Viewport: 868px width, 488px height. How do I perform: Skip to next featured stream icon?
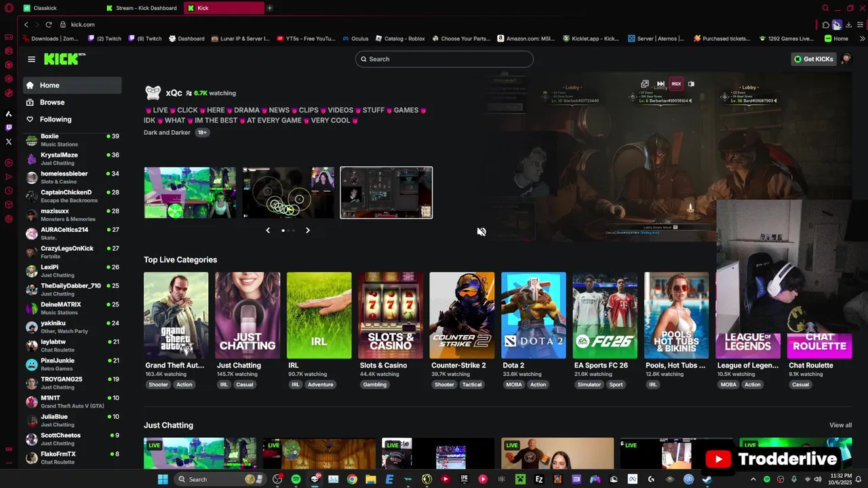[x=660, y=84]
